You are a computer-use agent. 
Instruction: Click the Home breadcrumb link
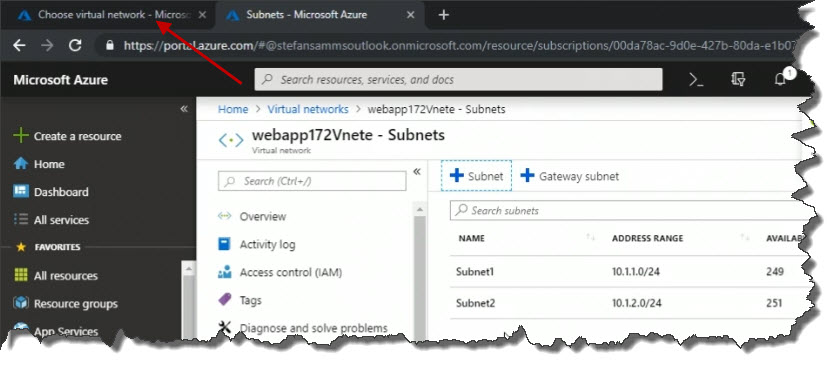point(233,110)
